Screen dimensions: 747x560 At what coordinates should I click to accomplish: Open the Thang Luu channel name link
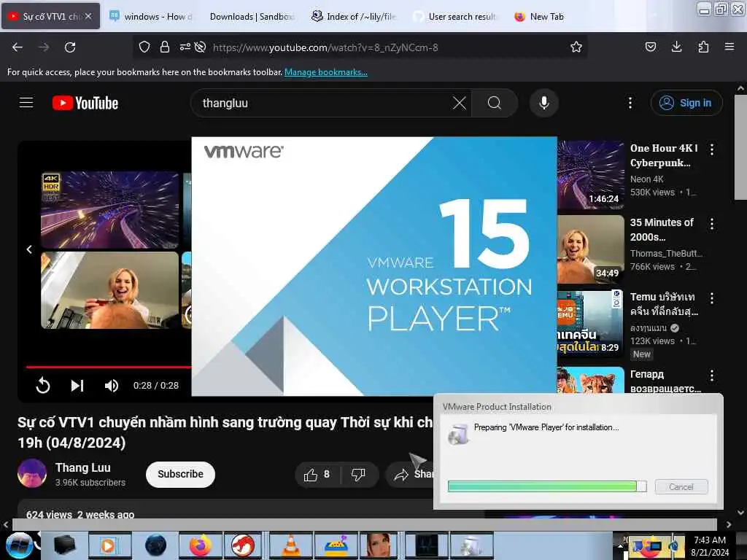click(x=83, y=467)
